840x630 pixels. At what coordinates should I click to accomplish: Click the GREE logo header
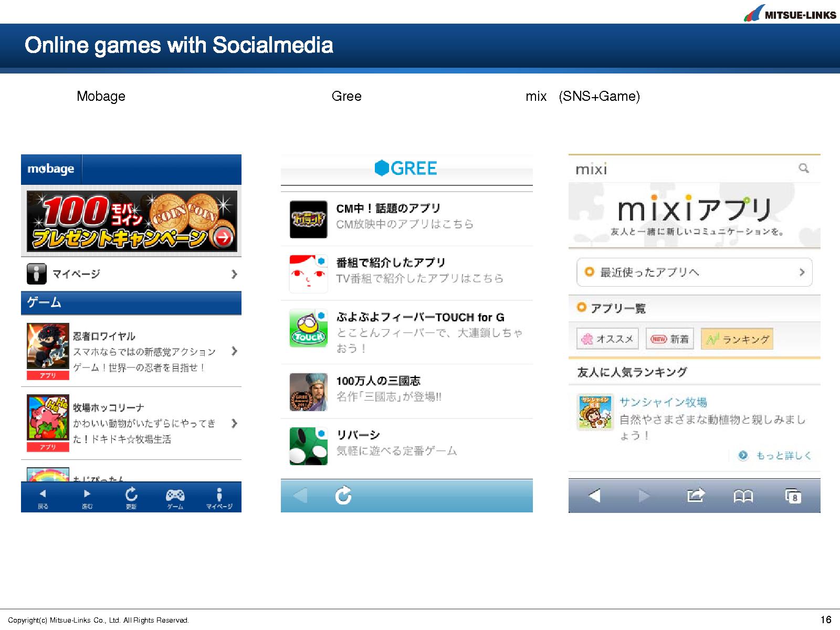(x=406, y=169)
